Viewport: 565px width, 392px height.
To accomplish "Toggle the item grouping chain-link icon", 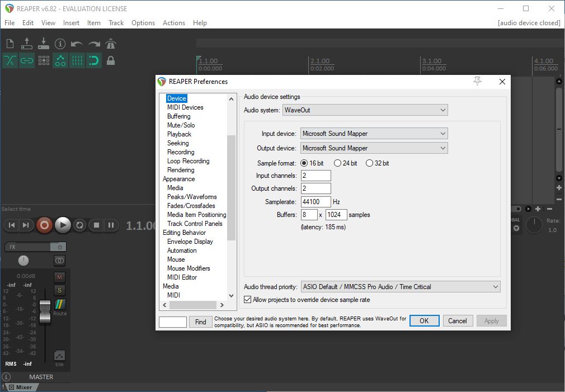I will (x=27, y=60).
